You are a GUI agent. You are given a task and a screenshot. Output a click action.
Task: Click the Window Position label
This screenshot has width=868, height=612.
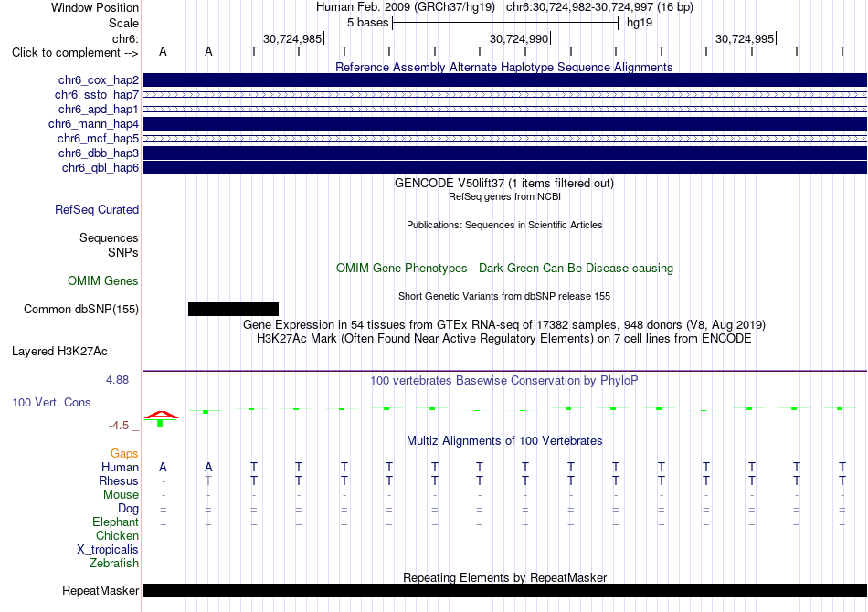(x=95, y=7)
